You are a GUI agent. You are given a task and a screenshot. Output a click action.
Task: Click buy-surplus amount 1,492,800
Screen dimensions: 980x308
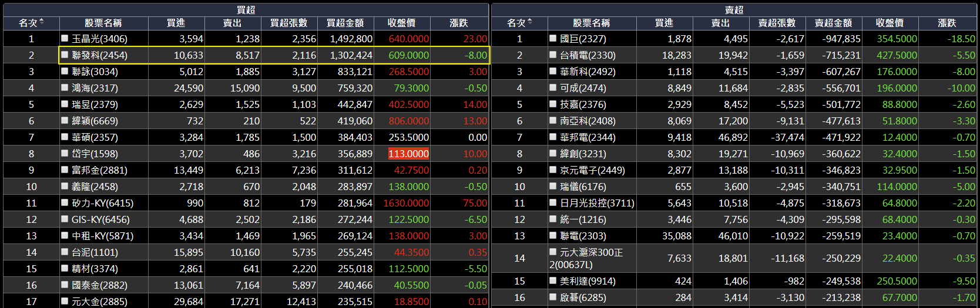351,39
